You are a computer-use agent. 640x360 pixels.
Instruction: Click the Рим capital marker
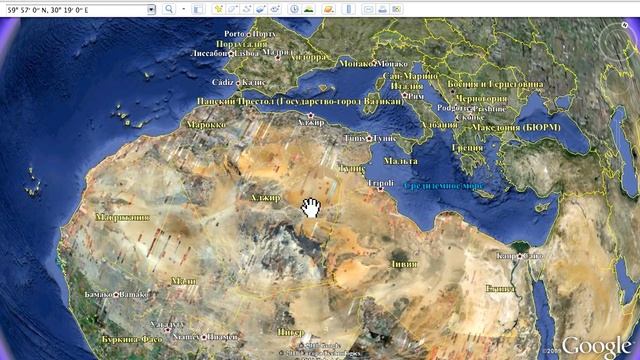[x=404, y=96]
